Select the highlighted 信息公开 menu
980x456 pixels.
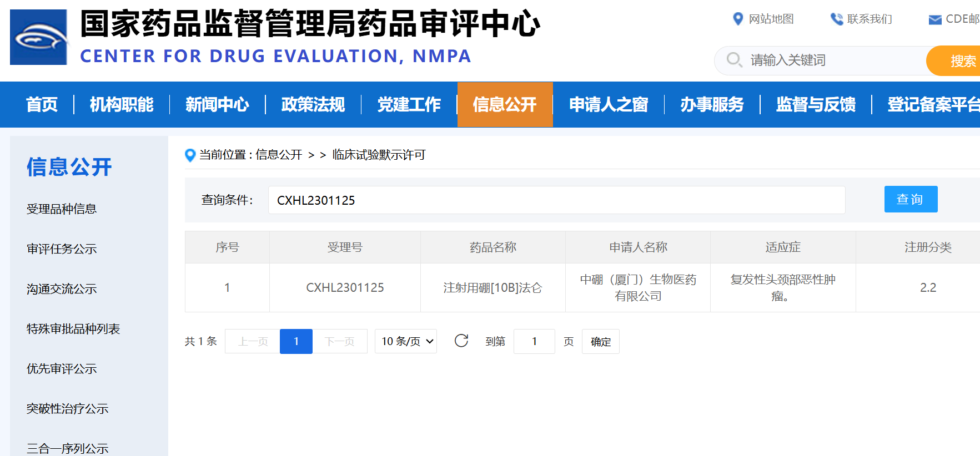505,104
